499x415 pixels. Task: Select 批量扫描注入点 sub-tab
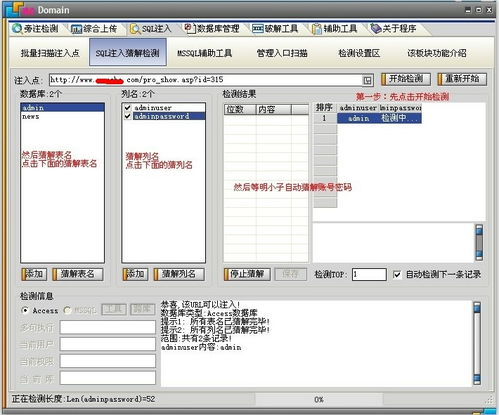pyautogui.click(x=50, y=53)
